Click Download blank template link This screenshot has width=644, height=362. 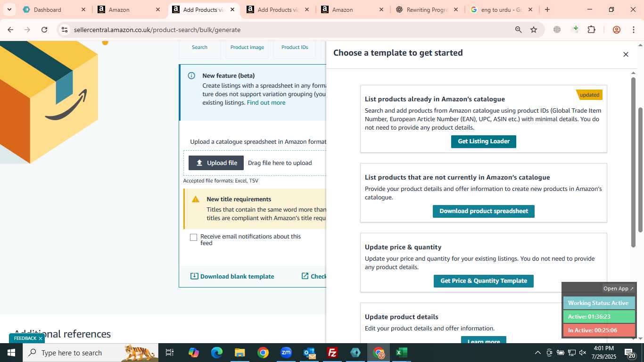[x=232, y=276]
